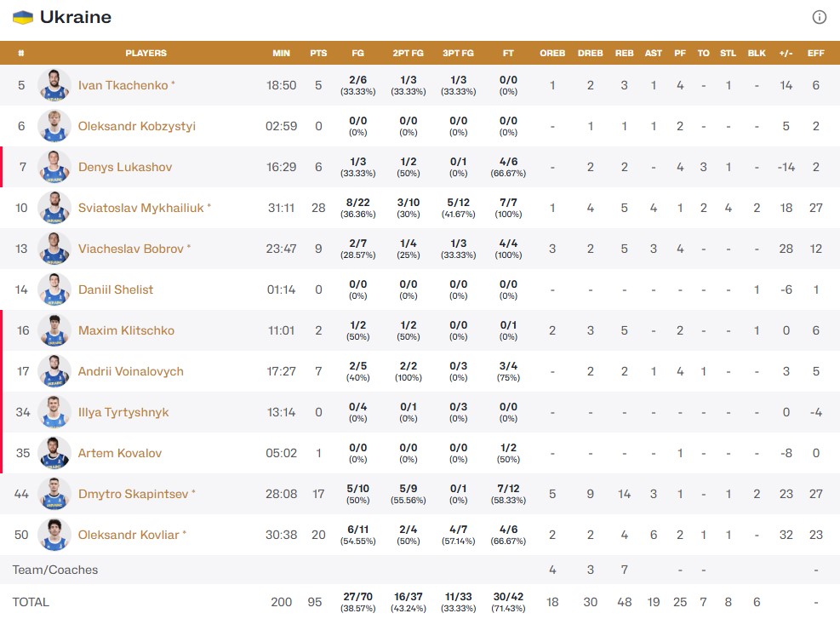Viewport: 840px width, 619px height.
Task: Open Daniil Shelist's player photo
Action: click(54, 289)
